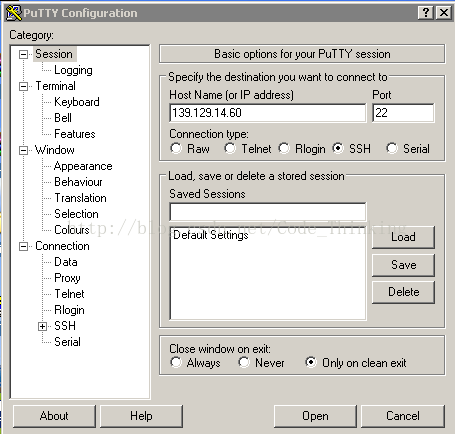The image size is (455, 434).
Task: Collapse the Window tree node
Action: pyautogui.click(x=23, y=150)
